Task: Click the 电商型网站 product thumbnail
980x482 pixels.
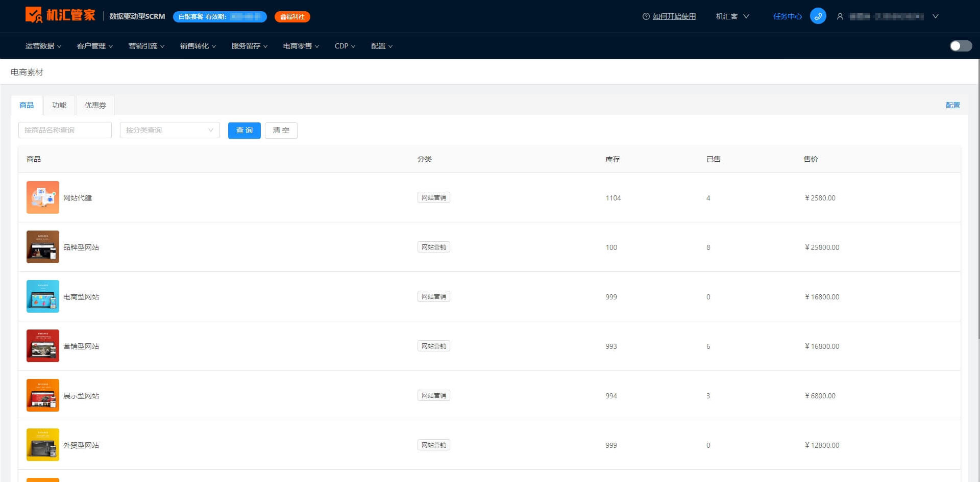Action: pyautogui.click(x=43, y=296)
